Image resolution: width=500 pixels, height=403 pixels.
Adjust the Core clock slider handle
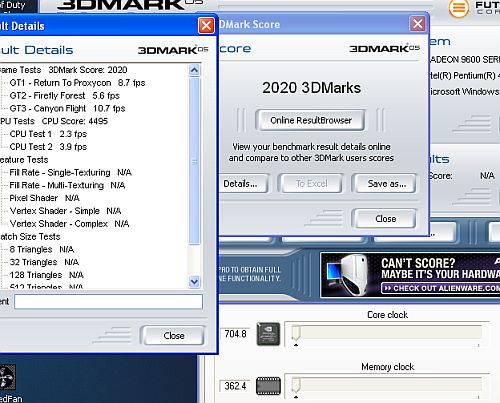pyautogui.click(x=296, y=333)
